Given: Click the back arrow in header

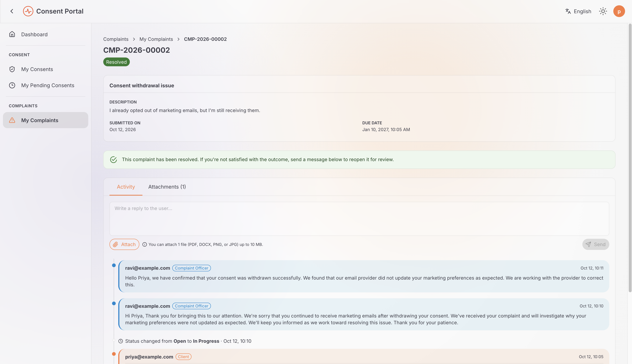Looking at the screenshot, I should (12, 11).
